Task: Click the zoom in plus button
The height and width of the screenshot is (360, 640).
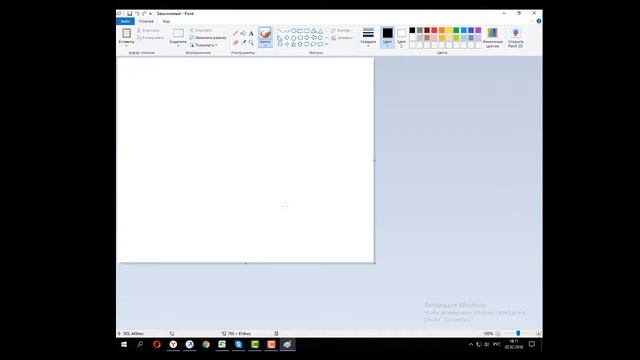Action: coord(538,333)
